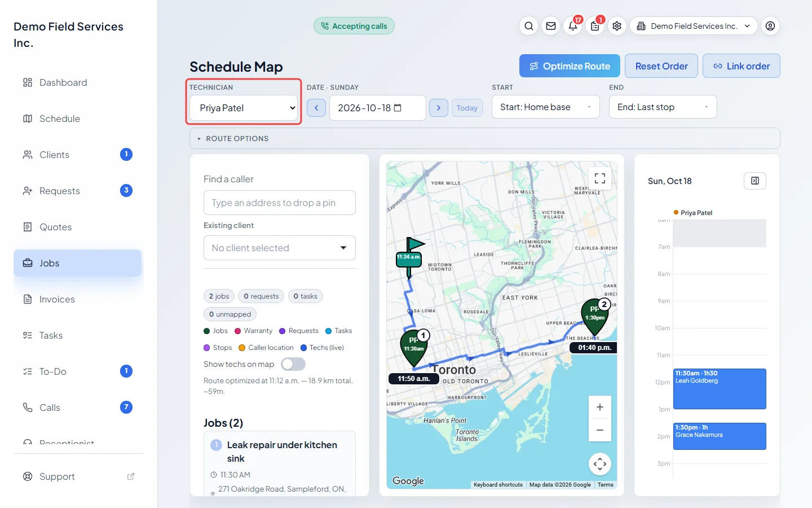
Task: Click the address to drop a pin field
Action: [280, 203]
